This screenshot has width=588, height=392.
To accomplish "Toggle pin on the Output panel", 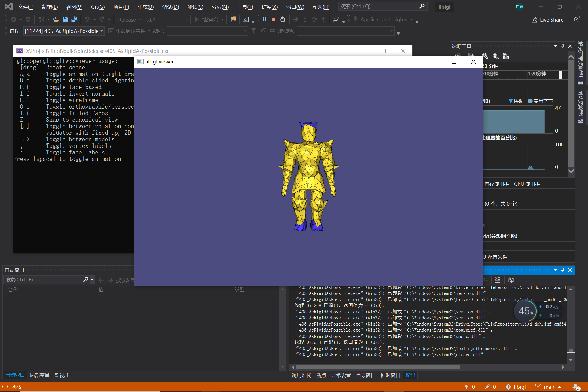I will pos(563,270).
